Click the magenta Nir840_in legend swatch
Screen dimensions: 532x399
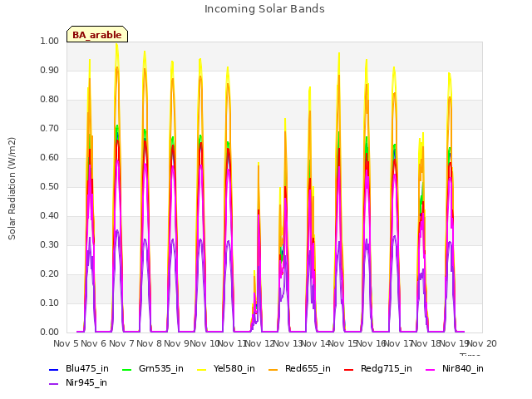[x=431, y=369]
